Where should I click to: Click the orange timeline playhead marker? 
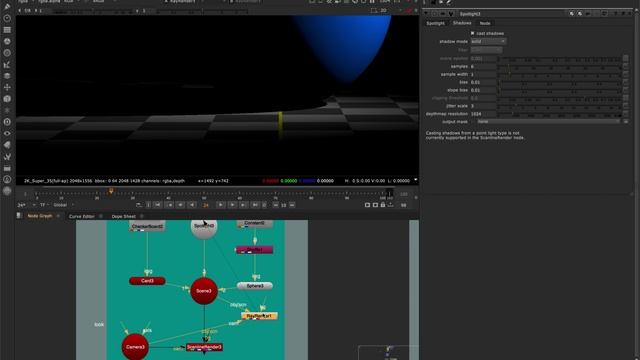click(x=111, y=191)
